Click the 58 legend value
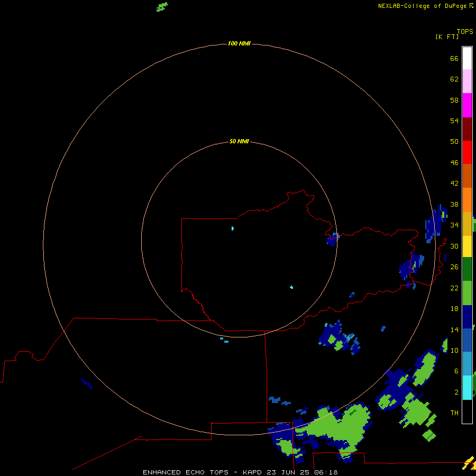The image size is (476, 476). pos(454,100)
